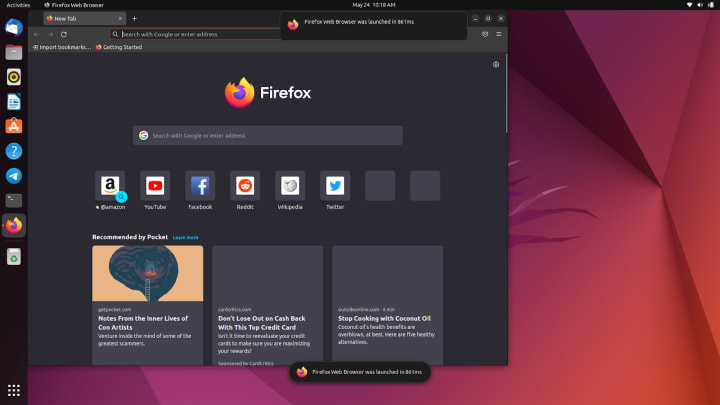Open the clock and calendar menu

pyautogui.click(x=374, y=5)
